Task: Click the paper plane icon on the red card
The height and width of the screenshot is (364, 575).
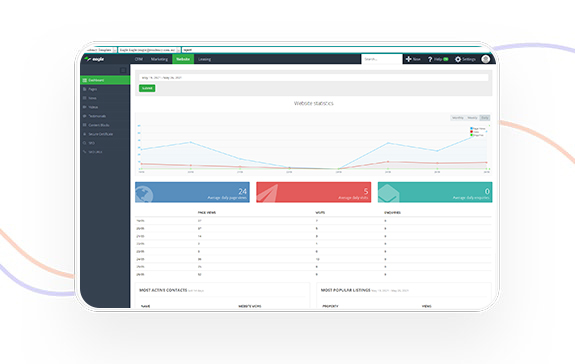Action: [267, 194]
